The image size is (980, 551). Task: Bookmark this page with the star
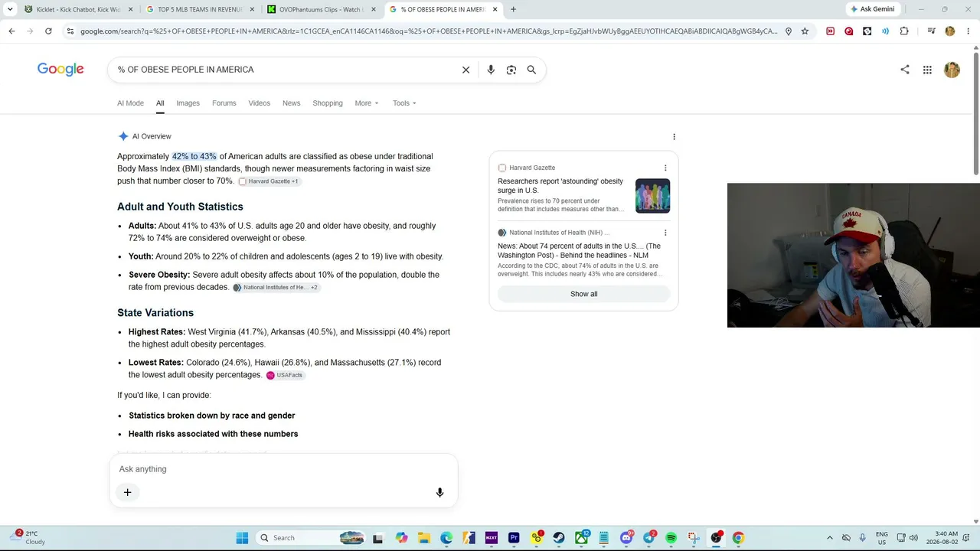[x=805, y=31]
